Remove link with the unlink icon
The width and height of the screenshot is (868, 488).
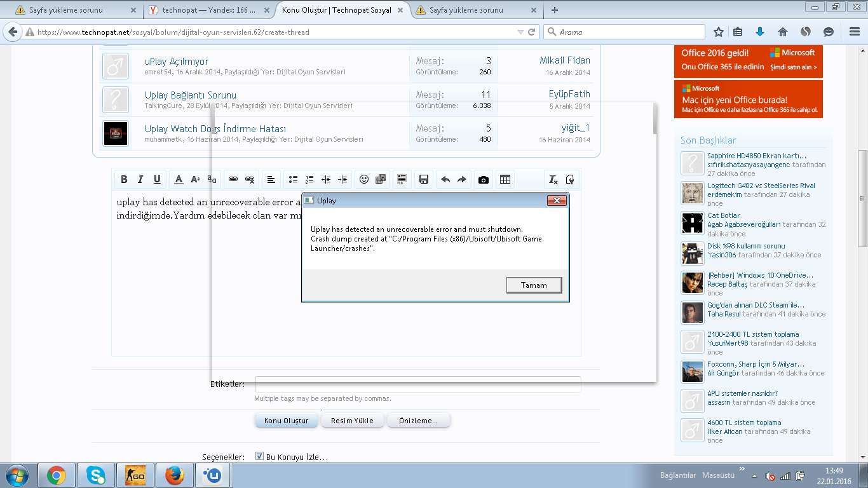point(250,180)
